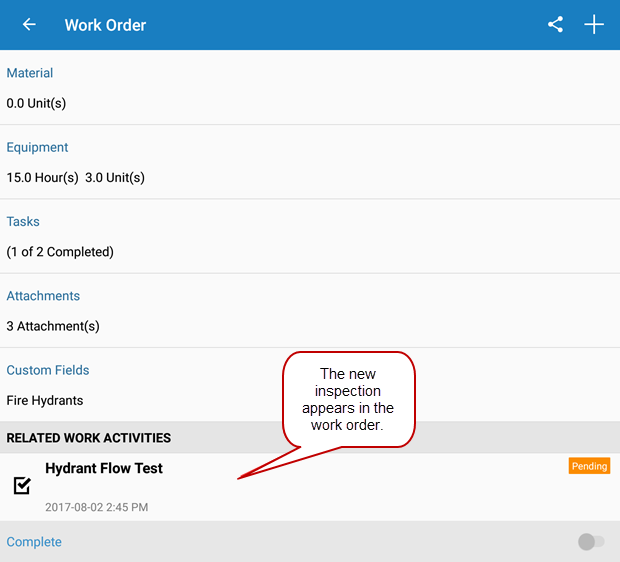
Task: Open the Equipment section
Action: pos(37,147)
